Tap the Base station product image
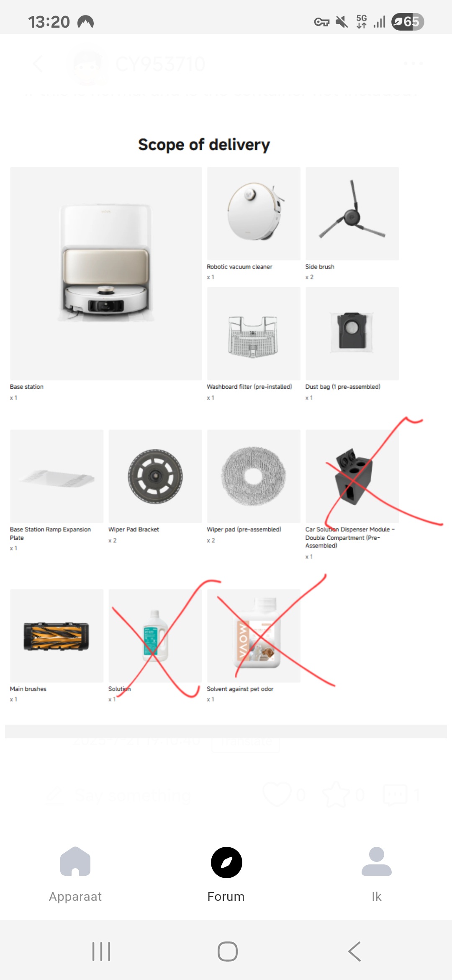The width and height of the screenshot is (452, 980). pyautogui.click(x=106, y=273)
